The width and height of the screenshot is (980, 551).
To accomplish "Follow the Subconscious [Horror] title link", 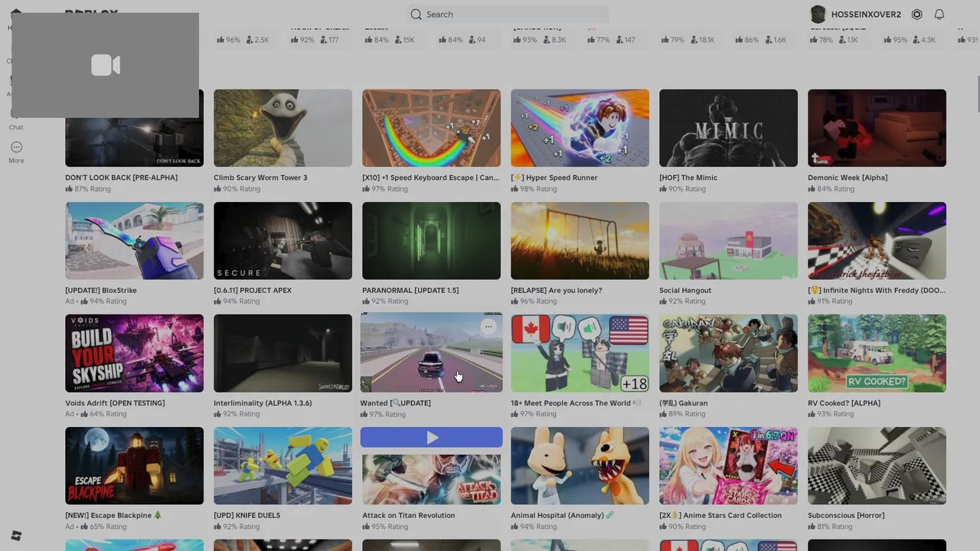I will coord(846,516).
